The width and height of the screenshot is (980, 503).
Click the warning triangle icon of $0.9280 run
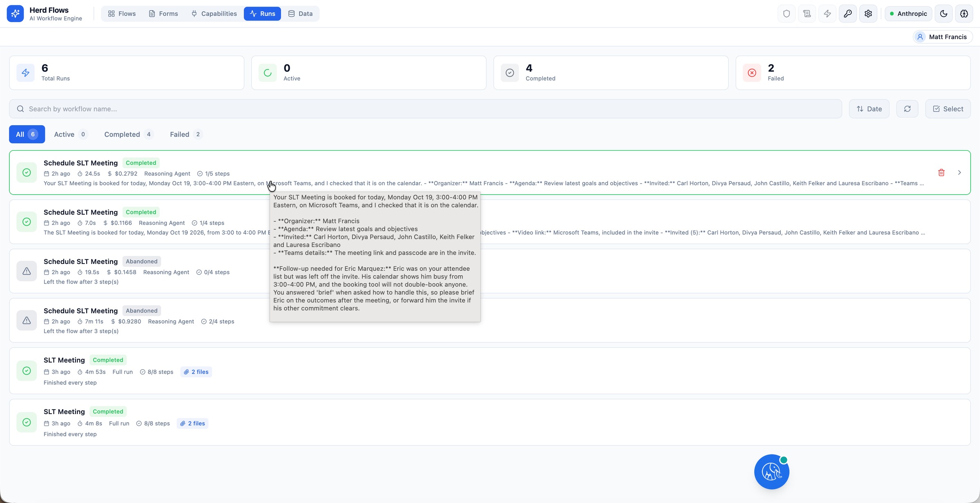tap(27, 321)
